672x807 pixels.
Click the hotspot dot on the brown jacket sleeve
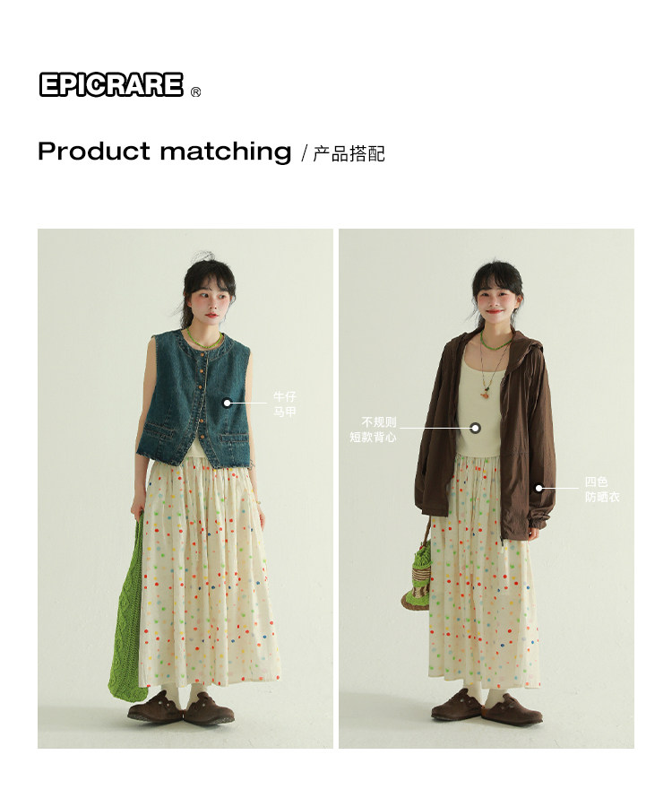click(538, 488)
